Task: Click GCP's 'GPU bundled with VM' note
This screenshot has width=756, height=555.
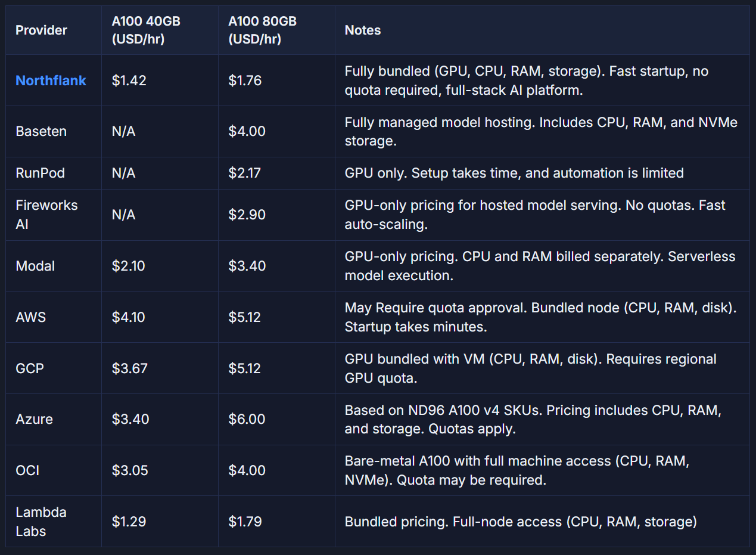Action: point(530,368)
